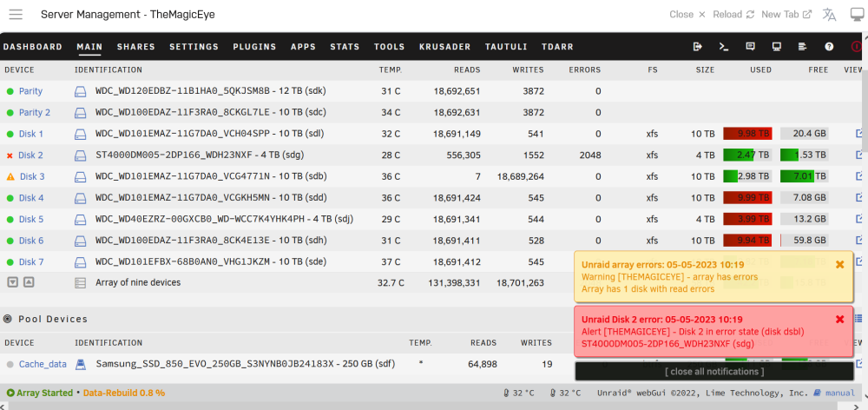This screenshot has width=868, height=410.
Task: Click Disk 3 free bar showing 7.01 TB
Action: [x=805, y=176]
